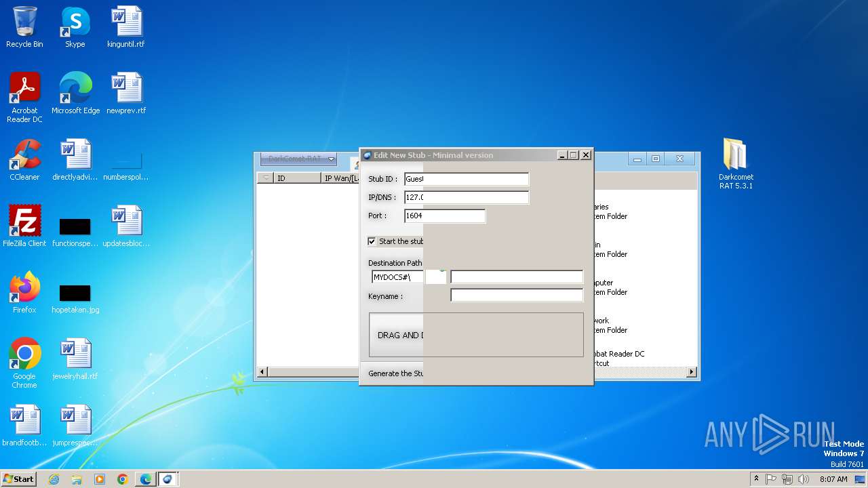Select the jumprespec… document icon
Viewport: 868px width, 488px height.
[75, 426]
